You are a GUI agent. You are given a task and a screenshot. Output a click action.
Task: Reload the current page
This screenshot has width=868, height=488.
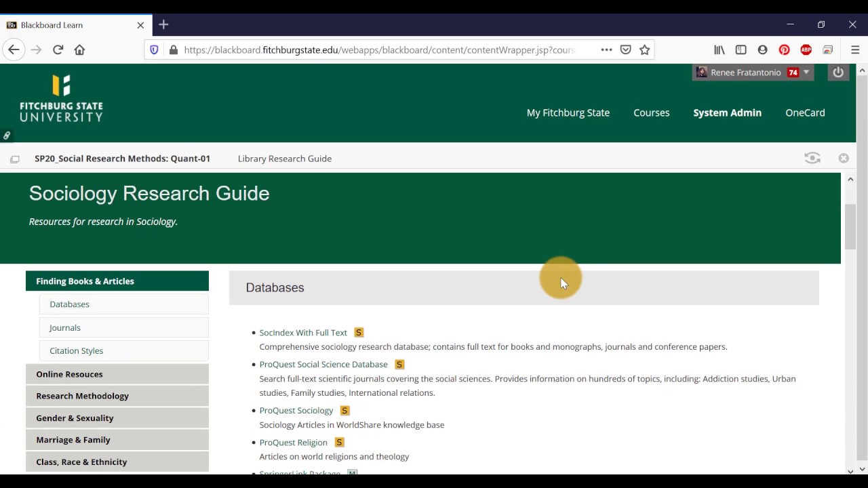[x=58, y=49]
